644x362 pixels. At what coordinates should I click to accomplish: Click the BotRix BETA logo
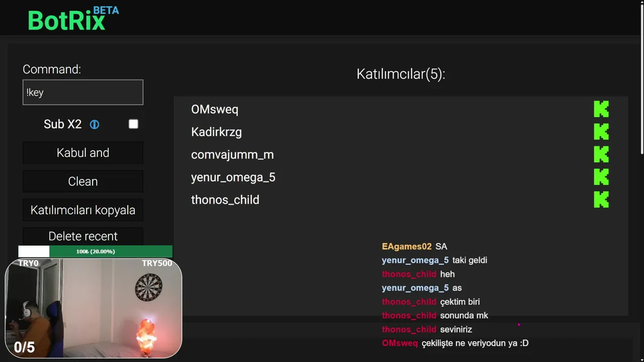(x=73, y=19)
